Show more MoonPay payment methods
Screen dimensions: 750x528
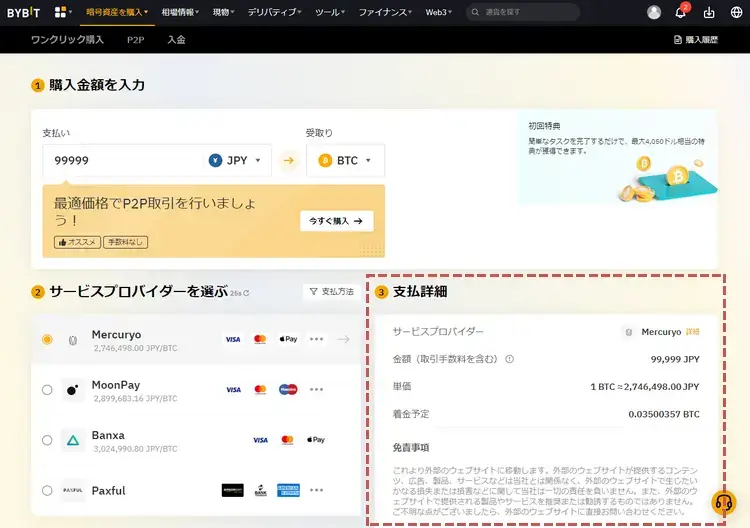(316, 389)
